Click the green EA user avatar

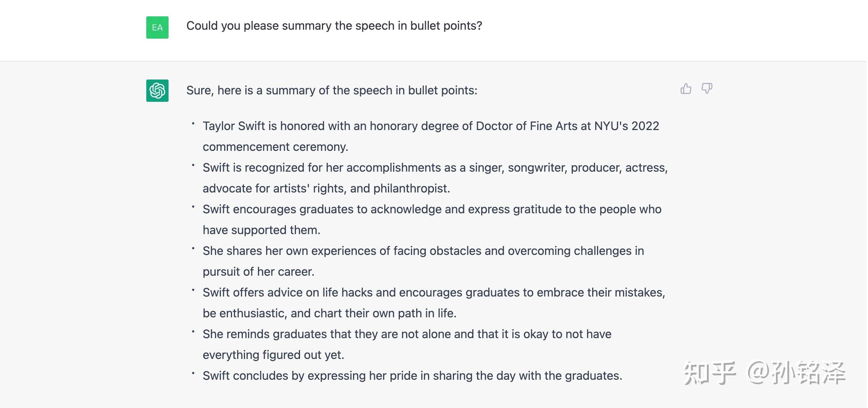pyautogui.click(x=157, y=27)
